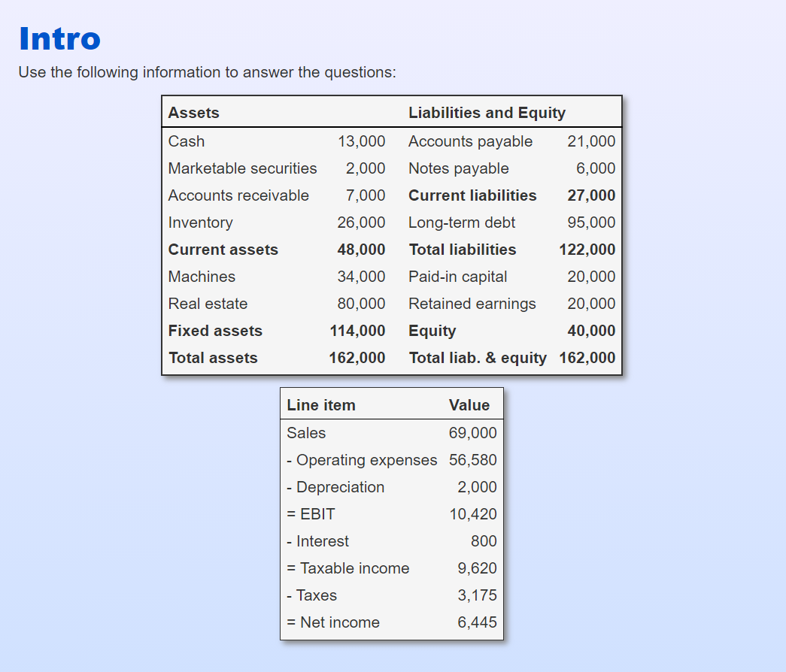Select the Total assets figure 162,000

point(357,358)
